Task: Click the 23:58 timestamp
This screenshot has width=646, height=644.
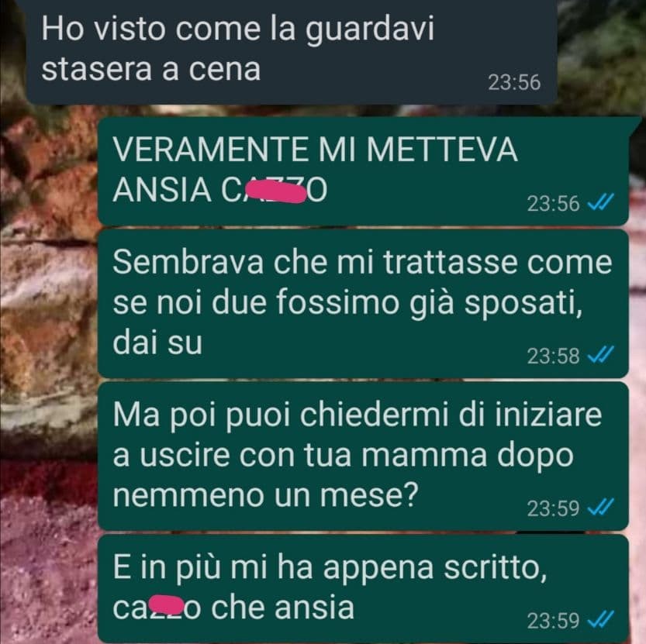Action: tap(553, 356)
